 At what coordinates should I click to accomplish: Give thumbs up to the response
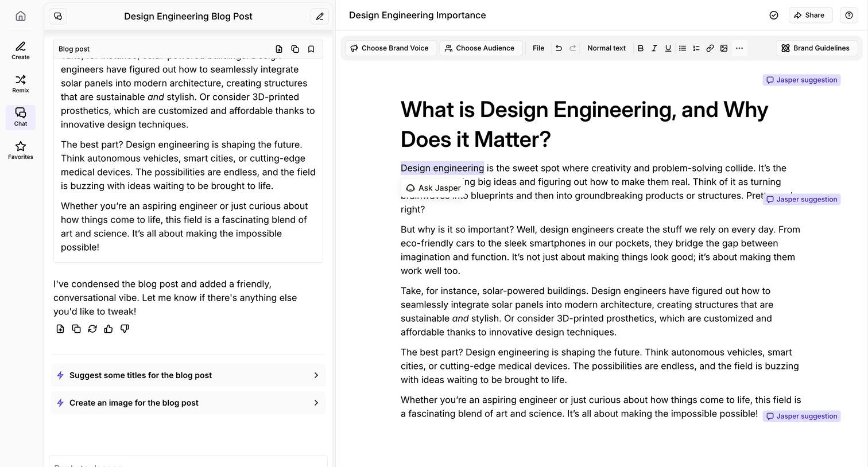(108, 329)
